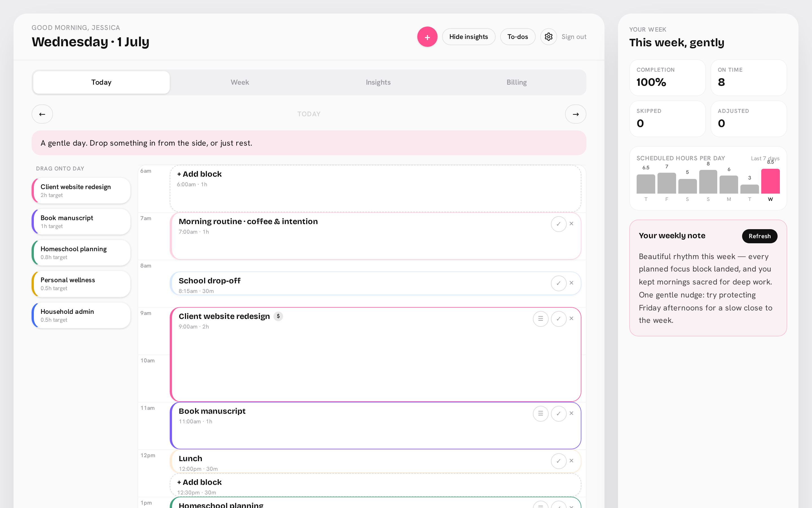Click the 11:00am · 1h time label
This screenshot has height=508, width=812.
pos(195,421)
